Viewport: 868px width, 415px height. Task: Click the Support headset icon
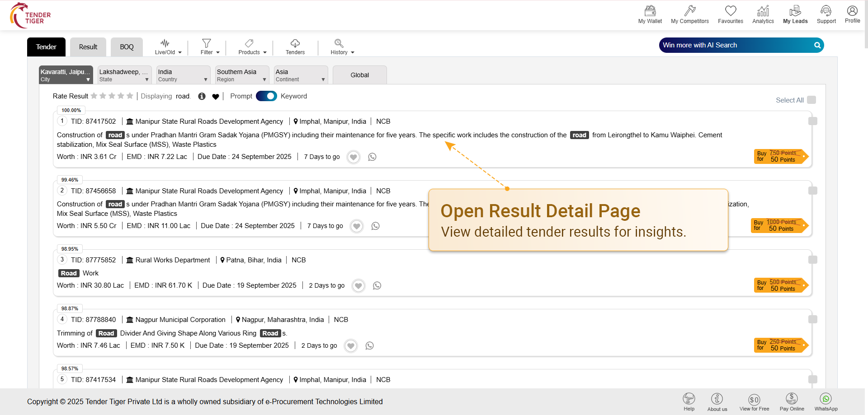826,11
